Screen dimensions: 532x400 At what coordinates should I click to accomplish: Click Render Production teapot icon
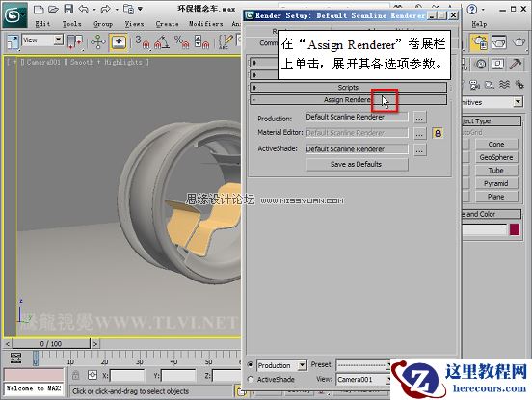(x=519, y=42)
